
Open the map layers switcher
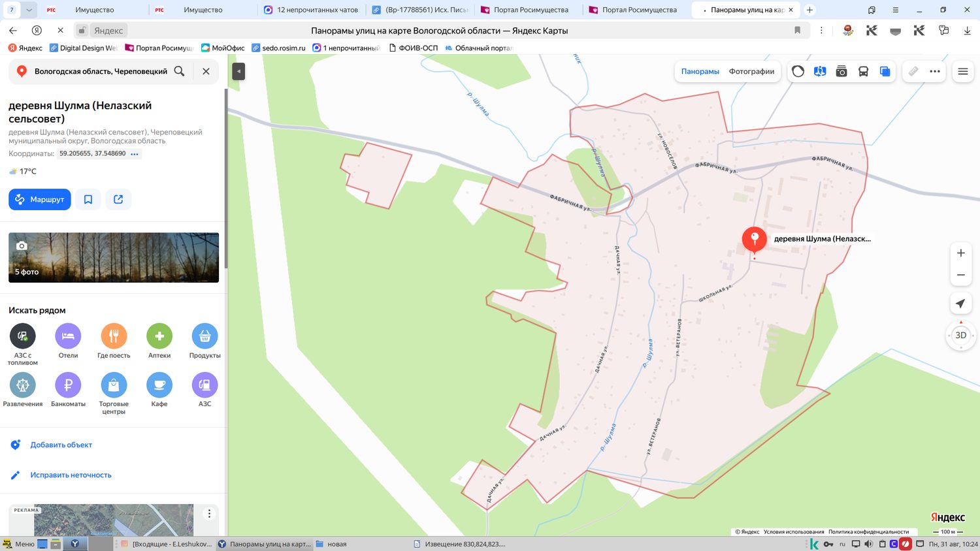click(885, 71)
